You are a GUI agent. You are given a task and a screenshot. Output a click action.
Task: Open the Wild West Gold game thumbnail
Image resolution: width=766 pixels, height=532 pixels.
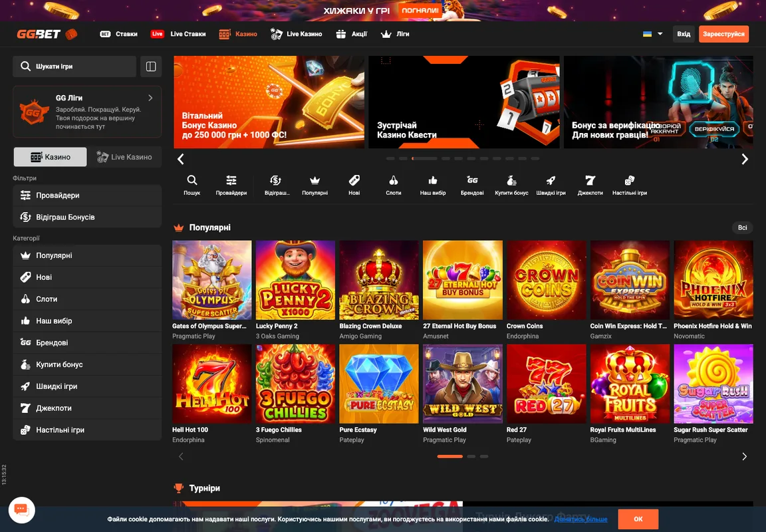point(462,384)
